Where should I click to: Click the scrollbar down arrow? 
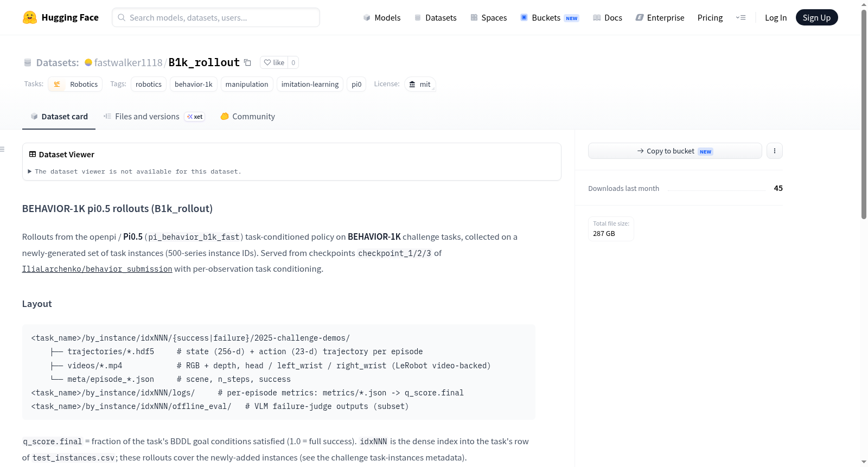coord(864,462)
